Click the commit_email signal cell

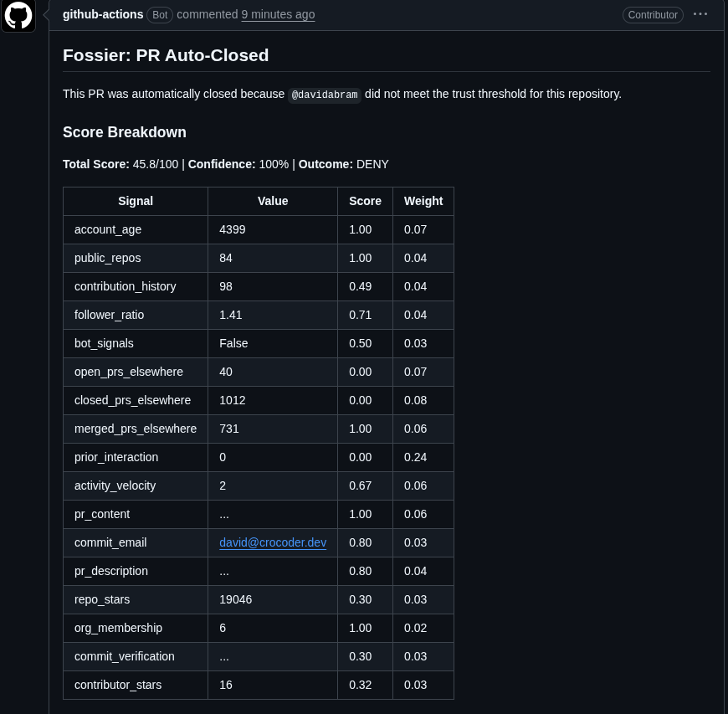click(136, 542)
